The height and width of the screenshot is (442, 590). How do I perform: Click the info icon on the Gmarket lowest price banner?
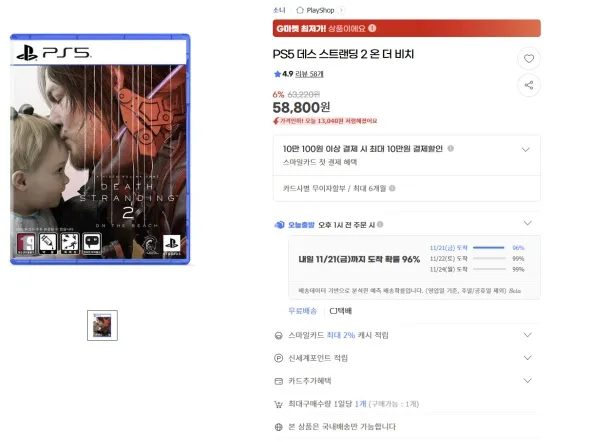[372, 28]
